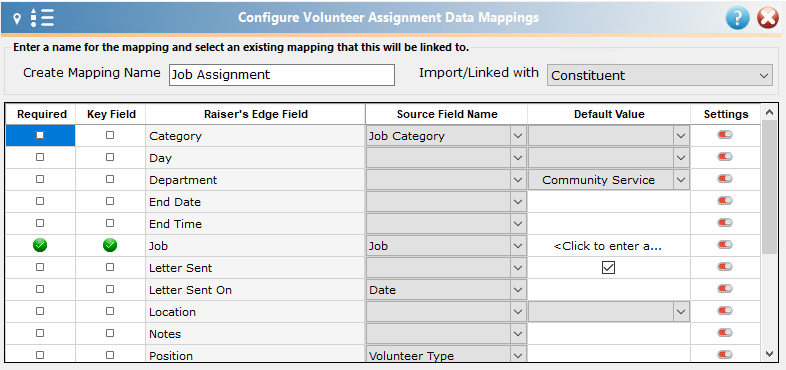Click the Create Mapping Name text field
This screenshot has width=786, height=370.
pos(282,75)
